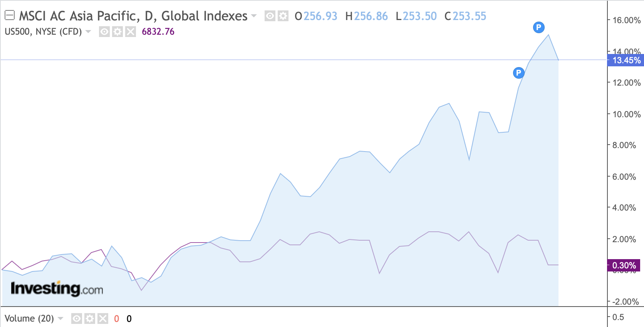Remove the Volume (20) indicator
Image resolution: width=644 pixels, height=327 pixels.
point(103,319)
